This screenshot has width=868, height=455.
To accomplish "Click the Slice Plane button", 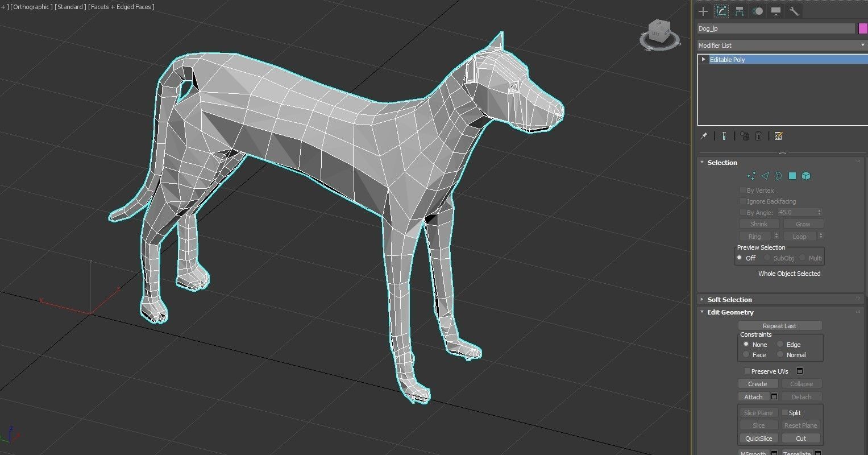I will [x=758, y=413].
